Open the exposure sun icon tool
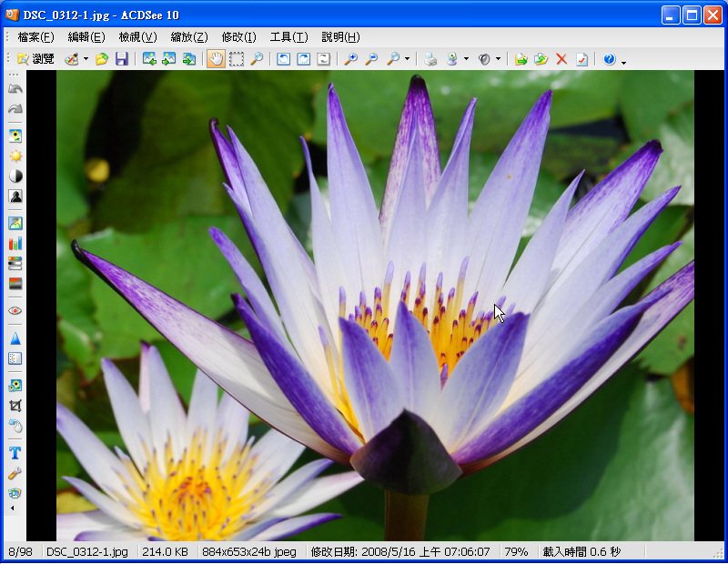This screenshot has width=728, height=564. 15,156
